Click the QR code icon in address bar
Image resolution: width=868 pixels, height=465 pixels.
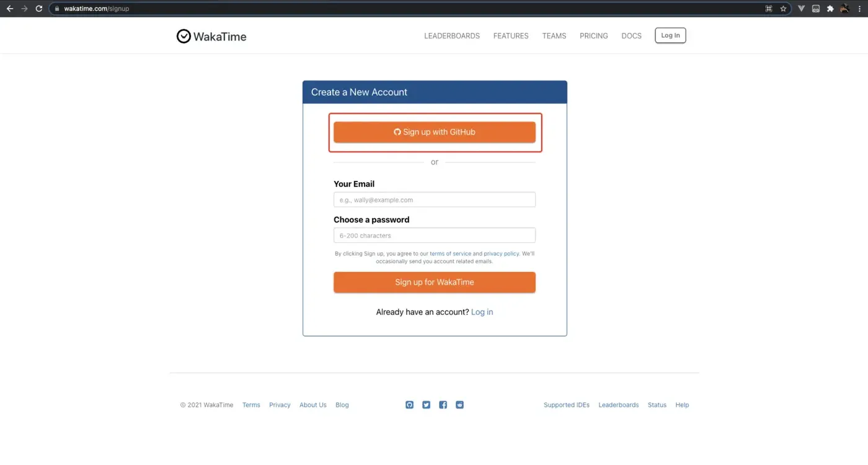tap(769, 9)
